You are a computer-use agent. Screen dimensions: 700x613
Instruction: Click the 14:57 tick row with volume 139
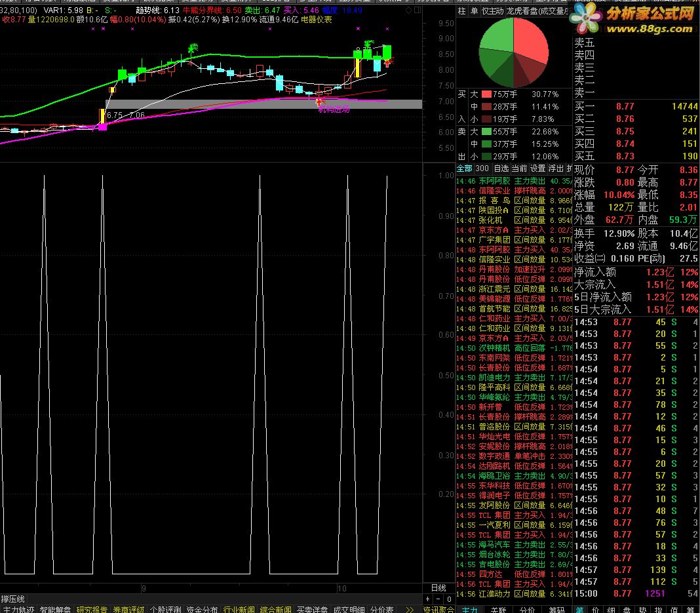pos(636,570)
